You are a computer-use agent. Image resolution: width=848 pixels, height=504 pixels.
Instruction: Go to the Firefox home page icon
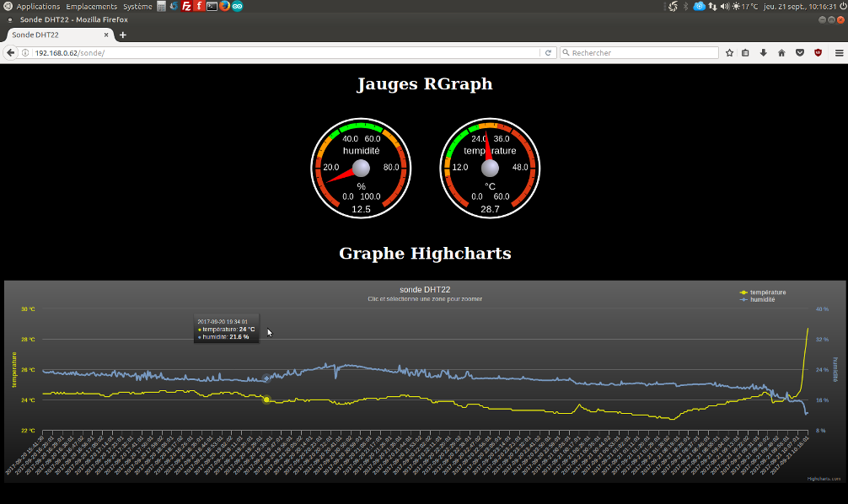click(781, 52)
